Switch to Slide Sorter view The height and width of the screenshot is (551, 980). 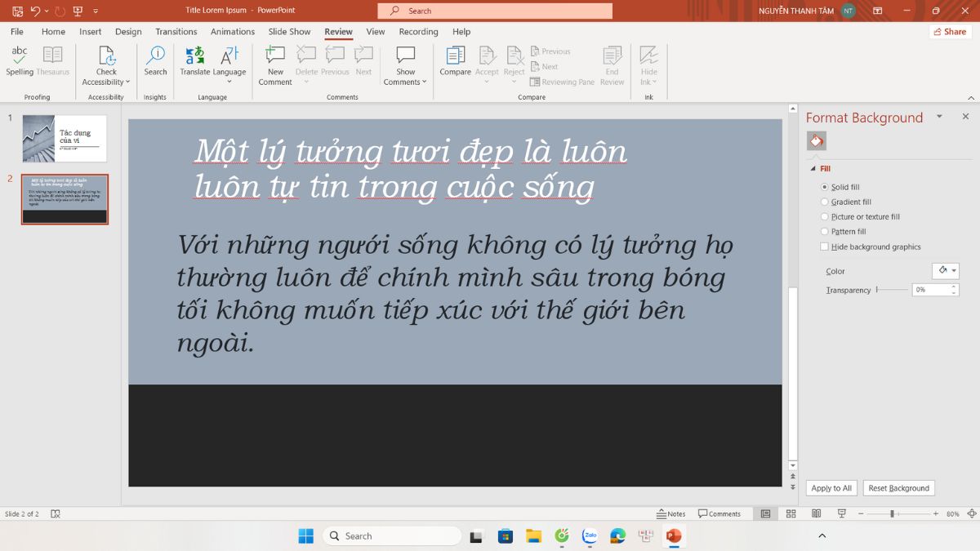(x=791, y=513)
